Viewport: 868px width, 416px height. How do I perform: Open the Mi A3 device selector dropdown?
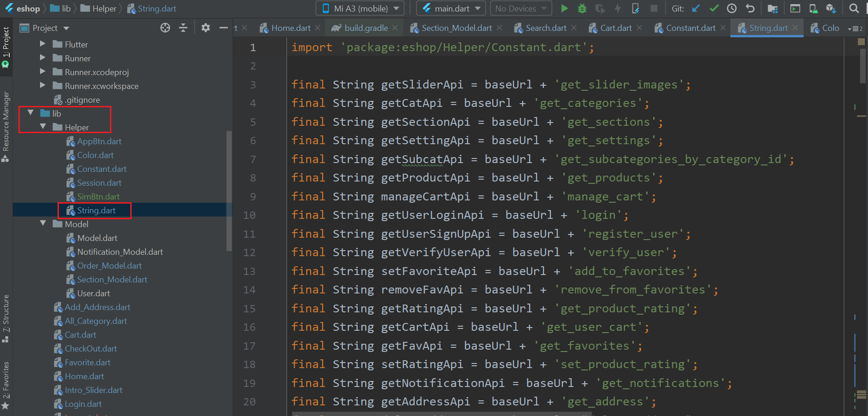[x=360, y=8]
